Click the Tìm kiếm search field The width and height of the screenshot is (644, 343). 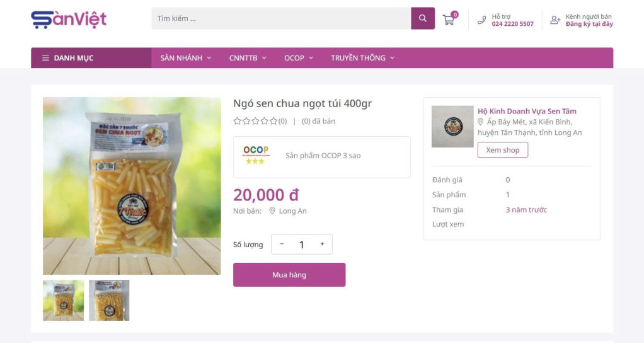[x=280, y=18]
